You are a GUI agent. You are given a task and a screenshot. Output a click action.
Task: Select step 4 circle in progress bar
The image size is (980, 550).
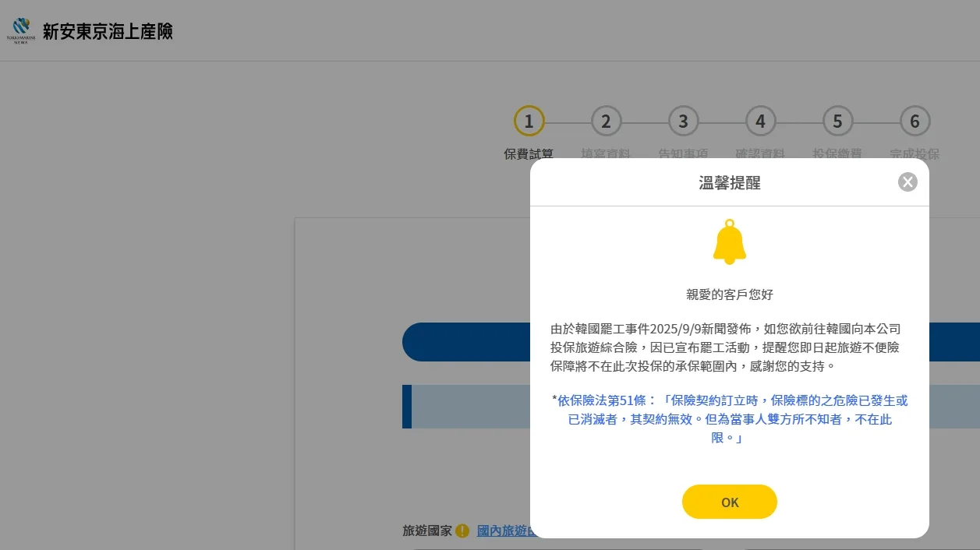[760, 121]
